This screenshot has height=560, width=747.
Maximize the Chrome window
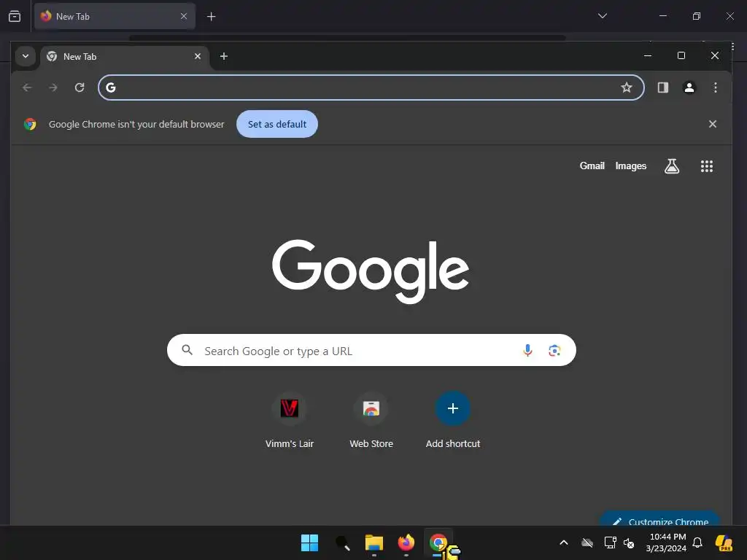click(x=681, y=55)
